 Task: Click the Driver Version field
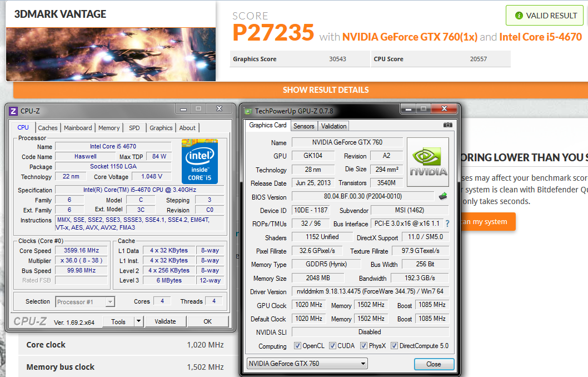click(370, 291)
